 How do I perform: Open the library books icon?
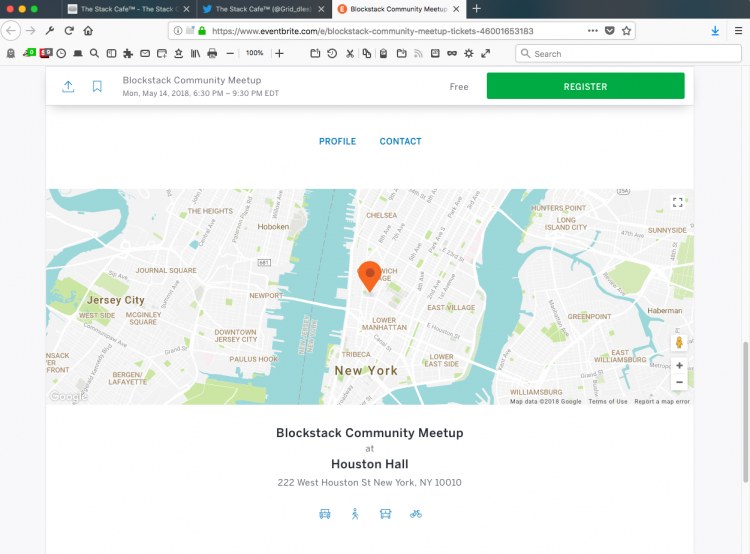[195, 54]
